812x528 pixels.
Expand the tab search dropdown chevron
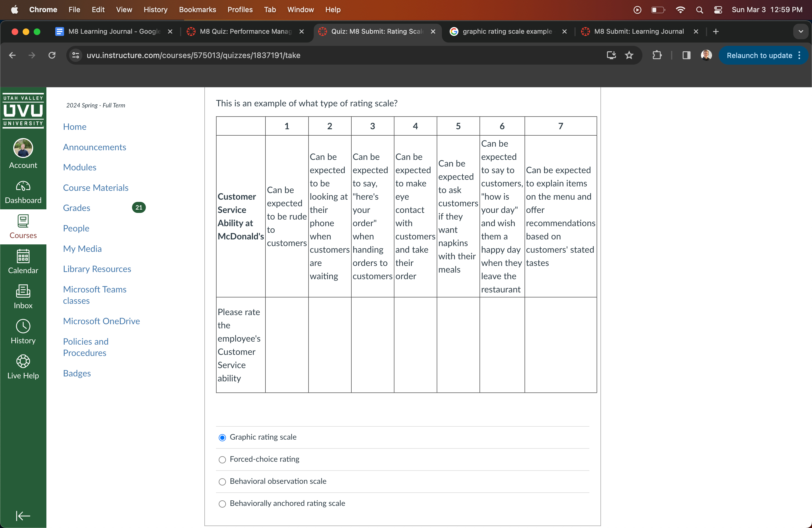[x=800, y=31]
